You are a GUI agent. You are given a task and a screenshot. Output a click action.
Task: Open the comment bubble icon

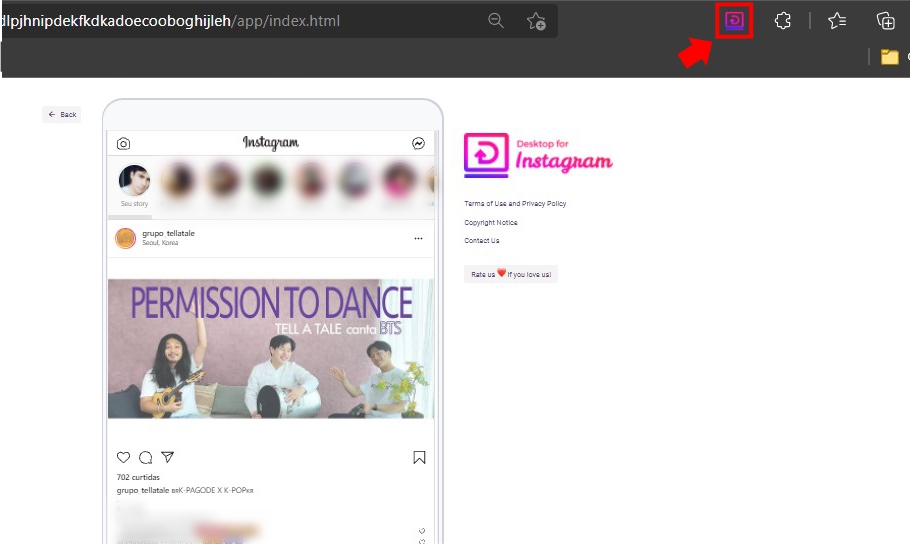point(145,457)
